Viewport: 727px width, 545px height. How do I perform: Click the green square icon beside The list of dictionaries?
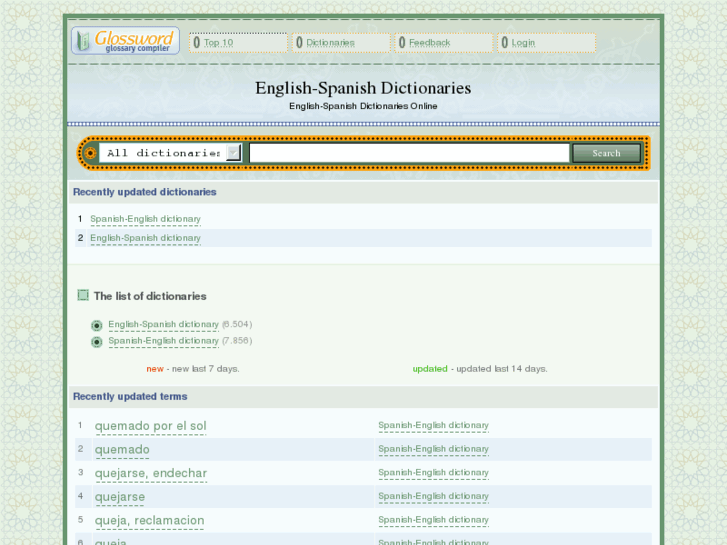click(x=83, y=295)
